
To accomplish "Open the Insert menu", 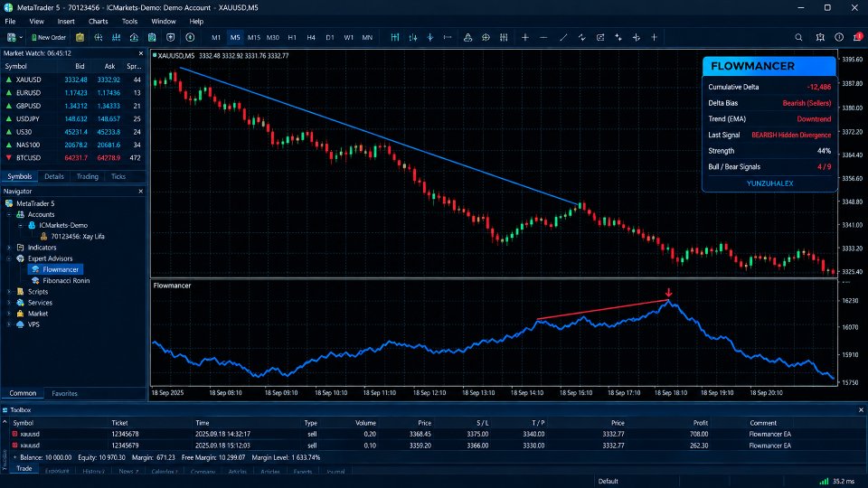I will [66, 22].
